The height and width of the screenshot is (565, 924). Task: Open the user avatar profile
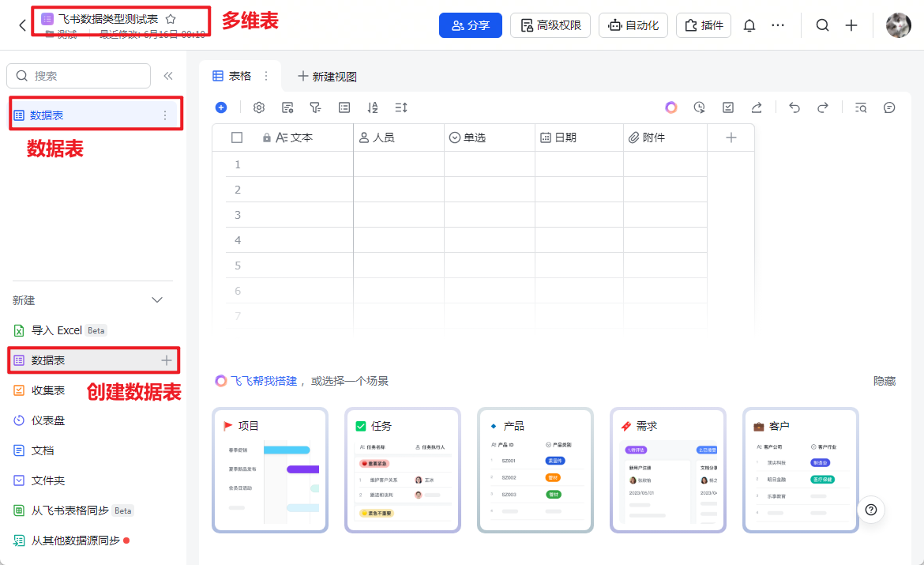click(x=899, y=25)
